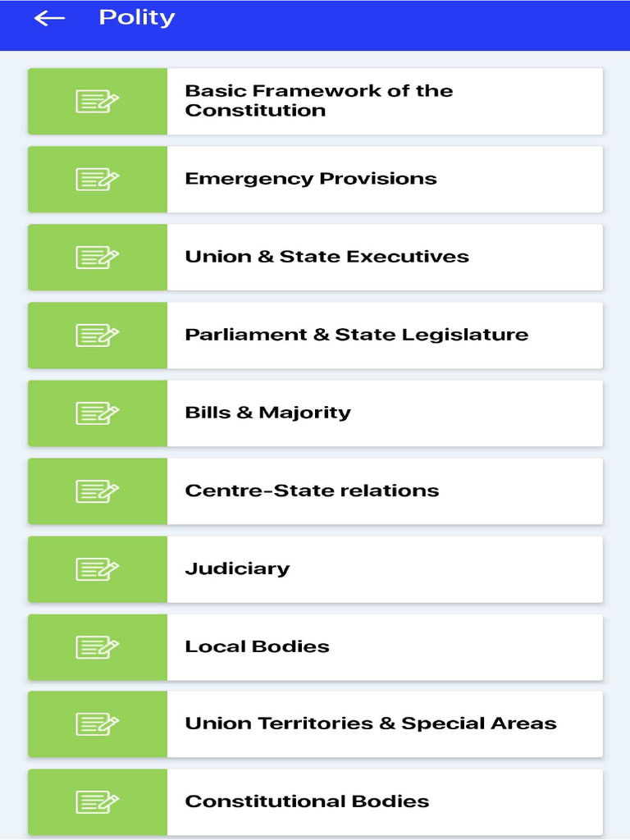Image resolution: width=630 pixels, height=840 pixels.
Task: Open the Bills & Majority topic
Action: point(316,413)
